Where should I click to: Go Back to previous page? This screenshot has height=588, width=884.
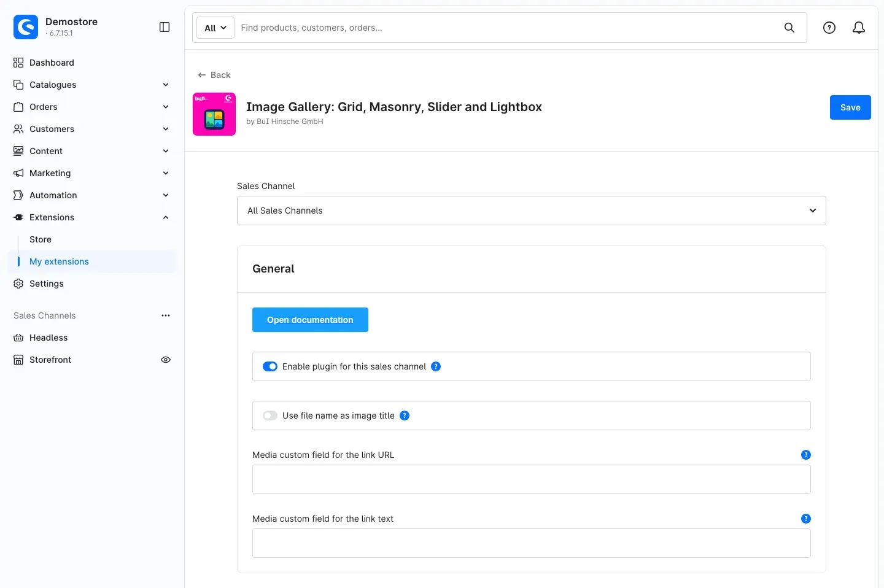[214, 75]
